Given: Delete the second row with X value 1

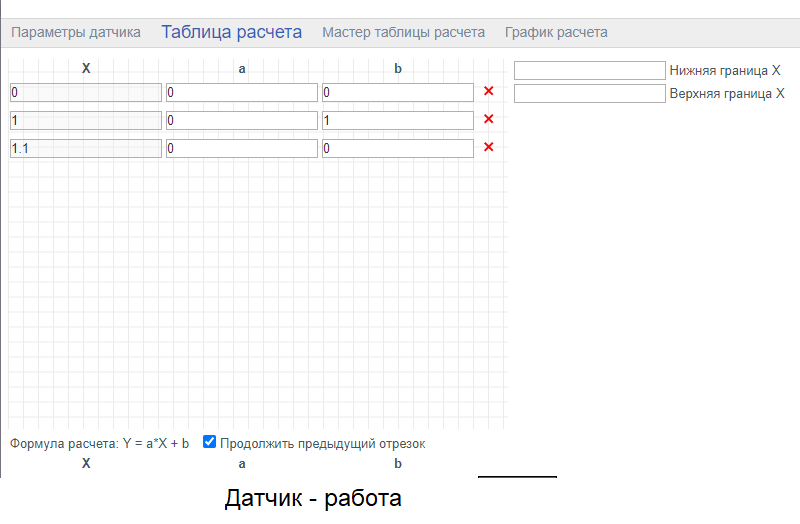Looking at the screenshot, I should pos(489,120).
